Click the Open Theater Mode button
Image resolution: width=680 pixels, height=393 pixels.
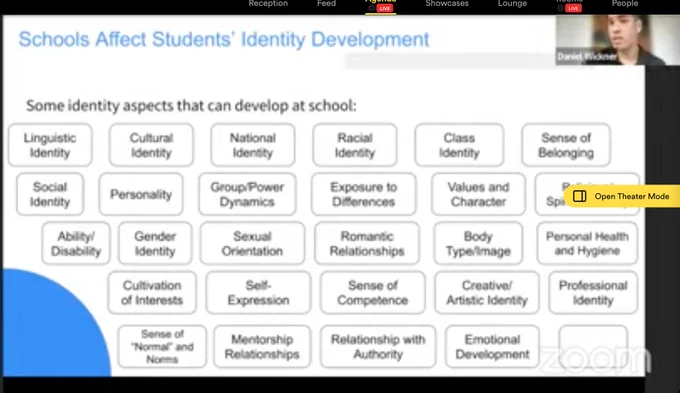(x=622, y=196)
